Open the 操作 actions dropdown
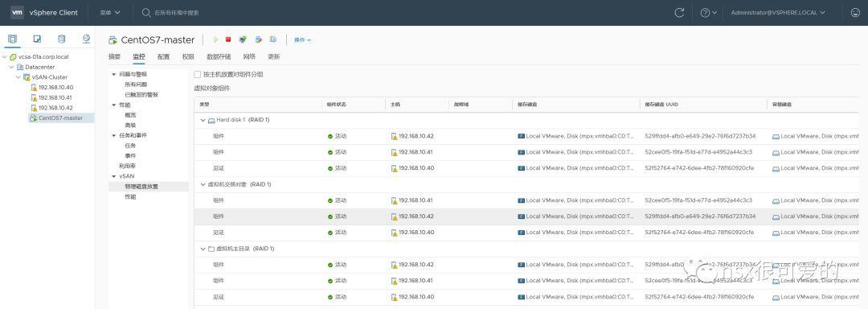 [302, 40]
